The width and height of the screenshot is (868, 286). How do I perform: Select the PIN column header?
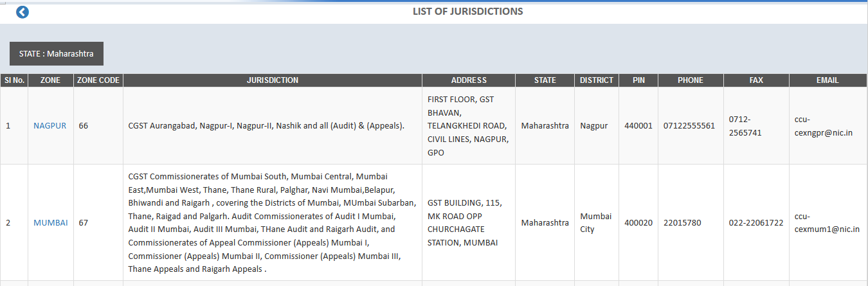click(x=638, y=80)
